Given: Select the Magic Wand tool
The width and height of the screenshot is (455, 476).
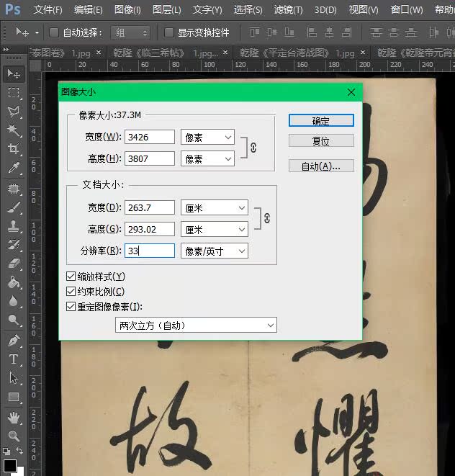Looking at the screenshot, I should [14, 130].
